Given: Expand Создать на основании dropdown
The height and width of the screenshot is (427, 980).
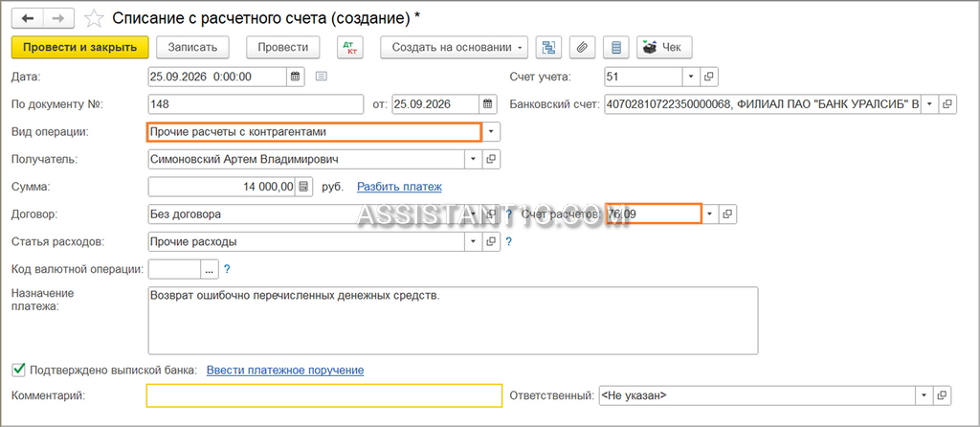Looking at the screenshot, I should (455, 47).
